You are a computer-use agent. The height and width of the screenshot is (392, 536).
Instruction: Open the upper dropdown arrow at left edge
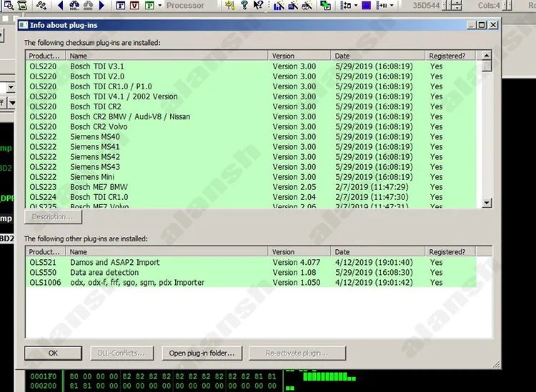11,87
